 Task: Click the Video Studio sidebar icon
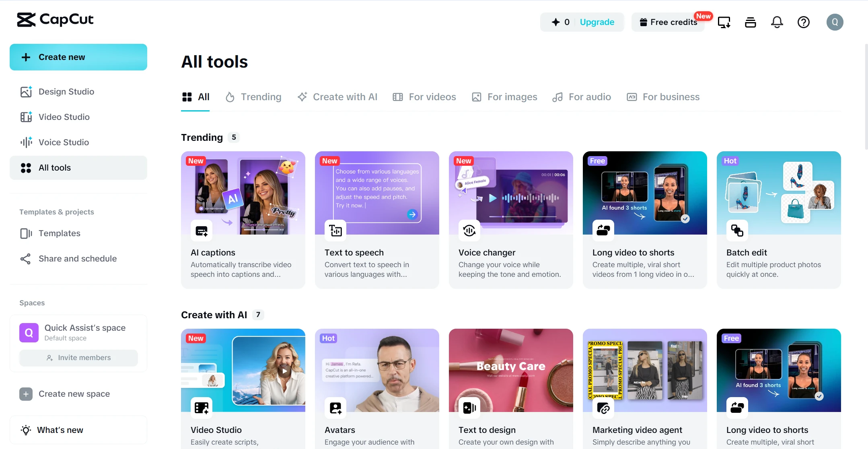[x=26, y=117]
